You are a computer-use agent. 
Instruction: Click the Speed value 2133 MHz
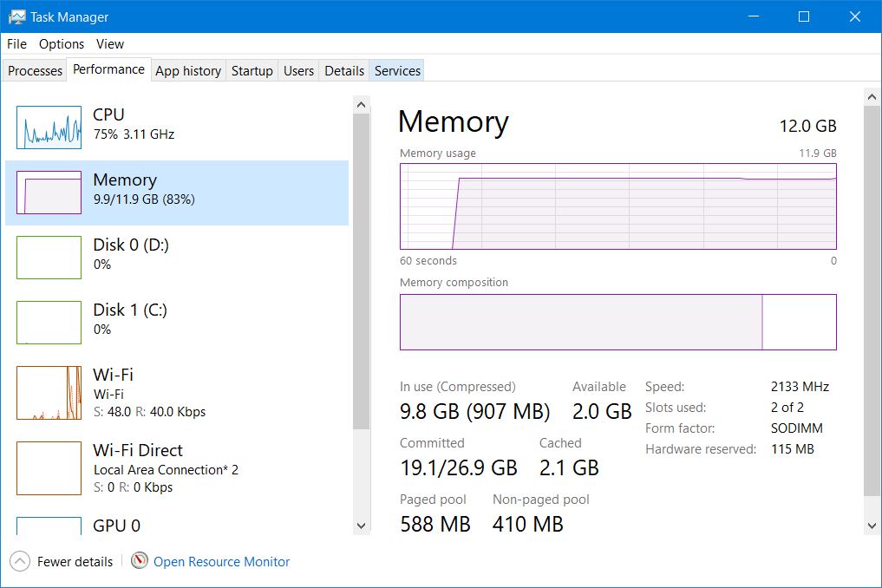tap(800, 387)
